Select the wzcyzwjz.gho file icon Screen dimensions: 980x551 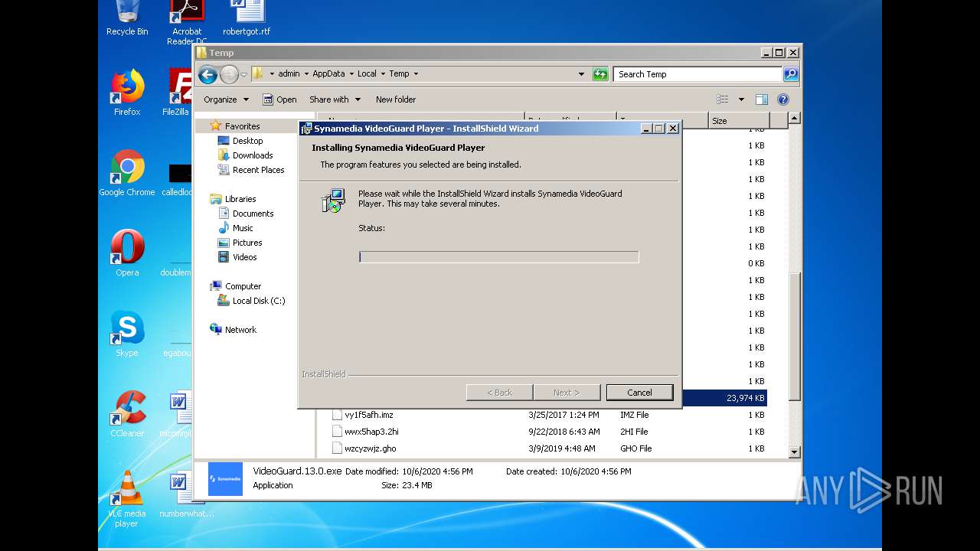pyautogui.click(x=337, y=448)
